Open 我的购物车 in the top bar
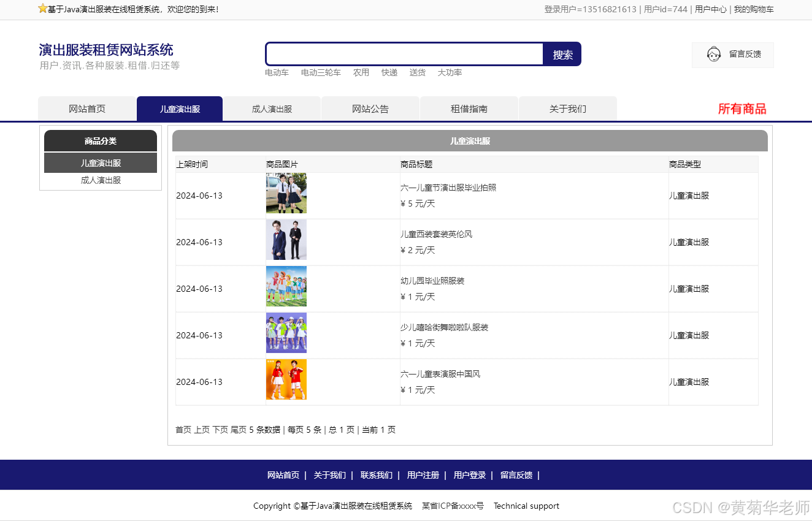 (x=754, y=9)
